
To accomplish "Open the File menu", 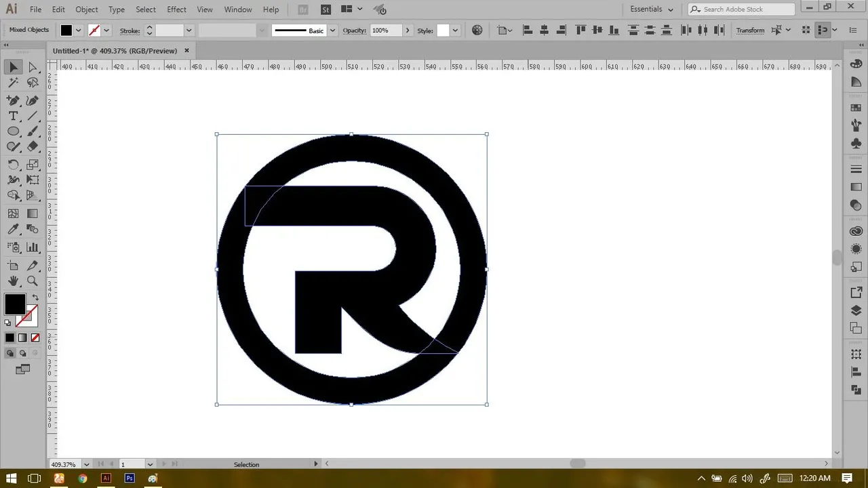I will click(35, 9).
